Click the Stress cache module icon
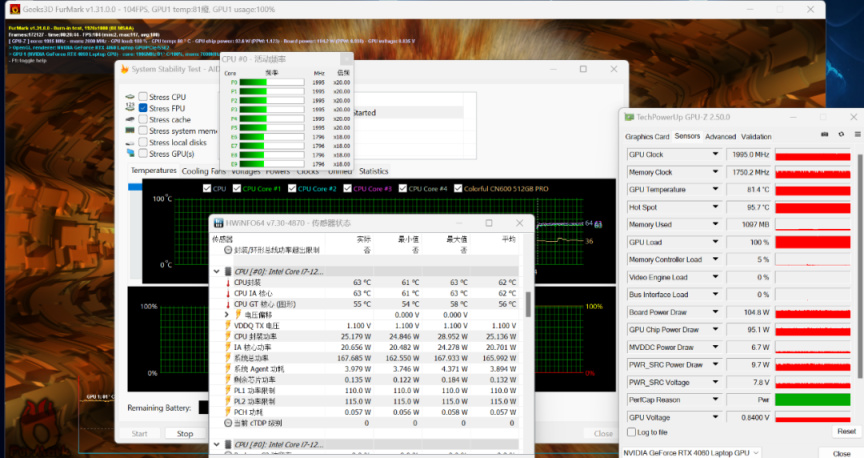864x458 pixels. [x=130, y=119]
